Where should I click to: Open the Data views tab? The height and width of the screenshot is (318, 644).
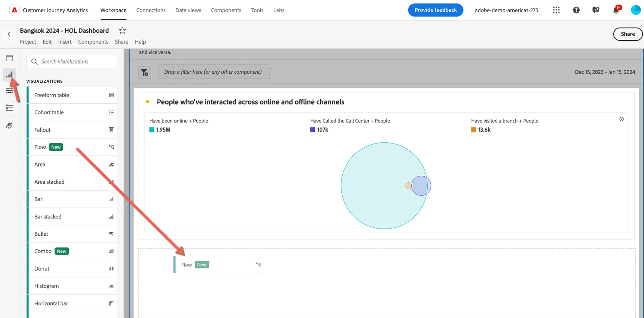point(188,10)
